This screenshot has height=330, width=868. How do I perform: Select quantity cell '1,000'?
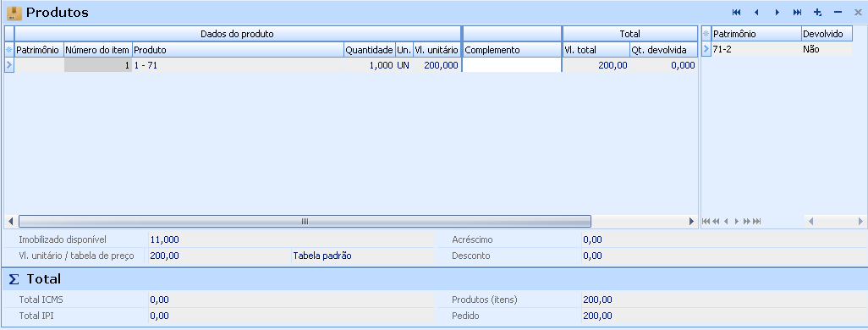click(369, 65)
